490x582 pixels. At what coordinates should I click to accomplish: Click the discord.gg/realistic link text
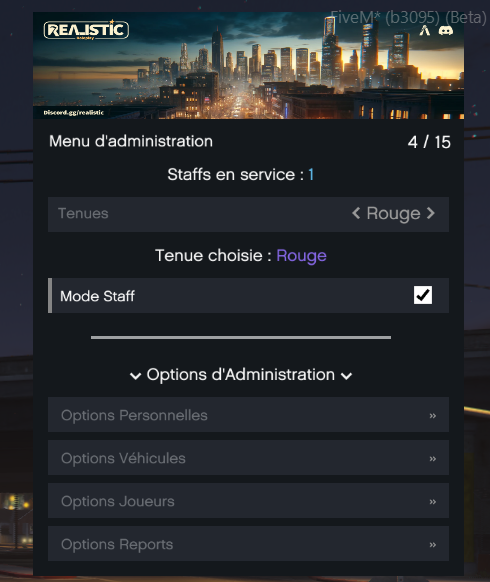[74, 112]
